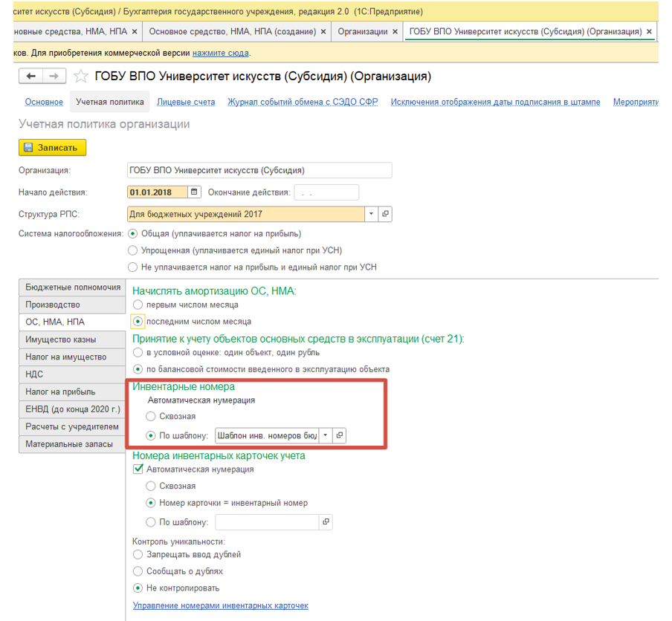
Task: Open the selected inventory number template
Action: pos(340,435)
